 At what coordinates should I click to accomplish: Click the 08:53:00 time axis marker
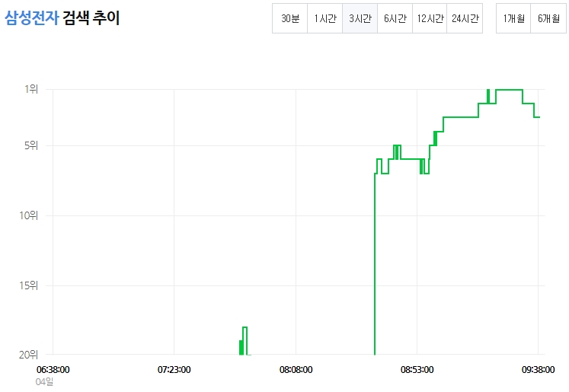417,369
